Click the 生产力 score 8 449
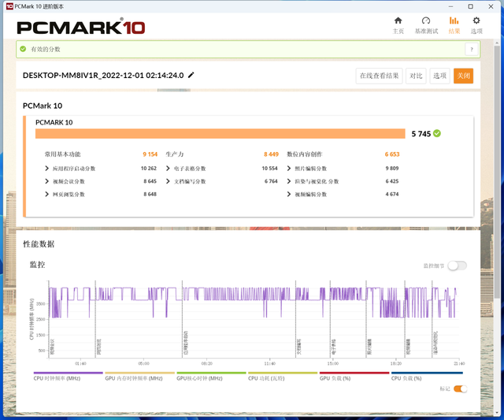Viewport: 504px width, 420px height. 271,154
